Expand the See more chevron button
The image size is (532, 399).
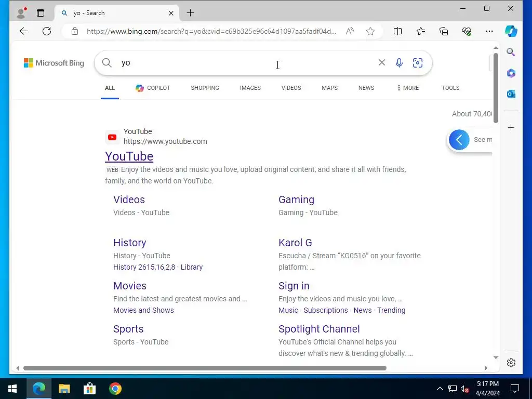459,140
